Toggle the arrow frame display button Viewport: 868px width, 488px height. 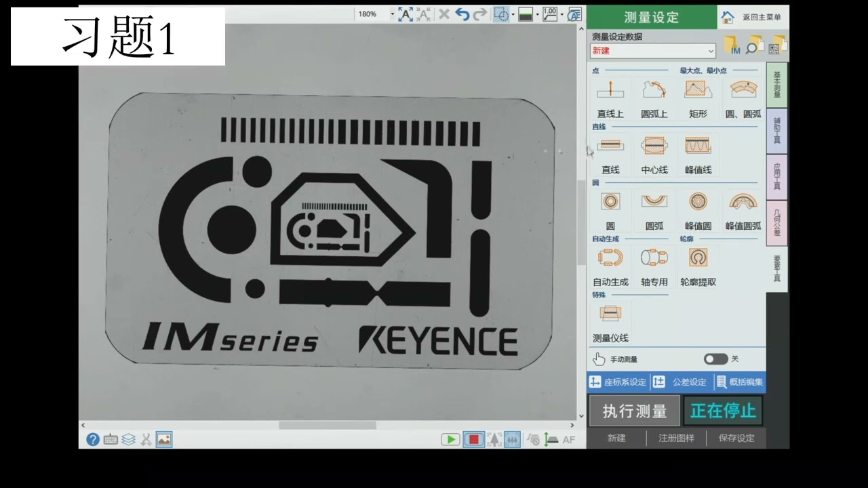click(494, 439)
